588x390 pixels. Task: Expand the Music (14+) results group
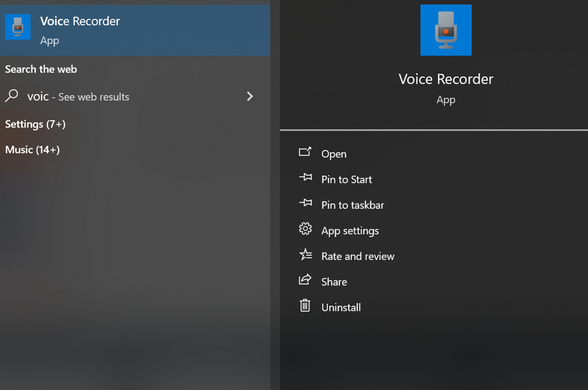(x=32, y=150)
